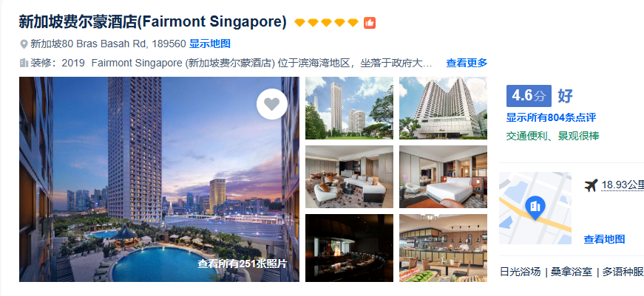
Task: Expand description with 查看更多
Action: pyautogui.click(x=467, y=63)
